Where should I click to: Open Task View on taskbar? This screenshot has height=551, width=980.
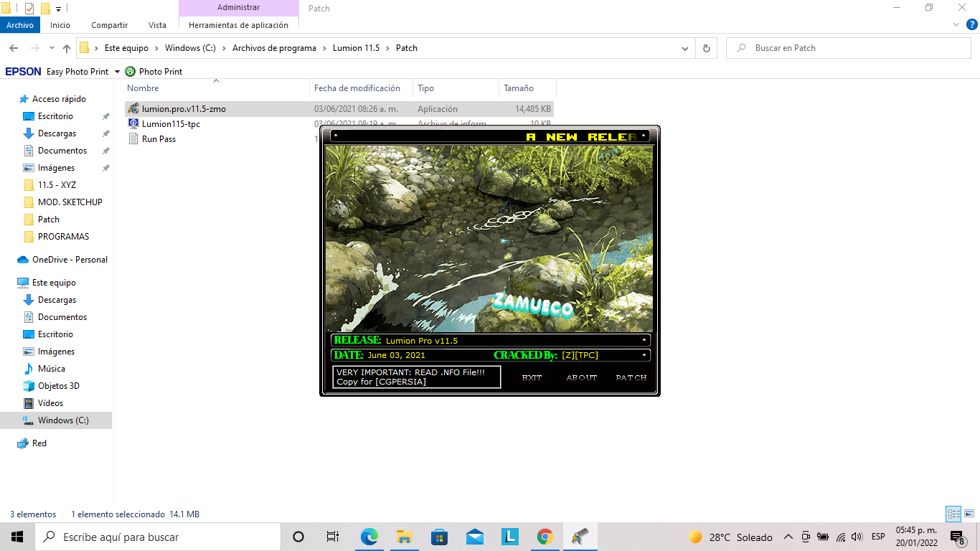tap(333, 537)
